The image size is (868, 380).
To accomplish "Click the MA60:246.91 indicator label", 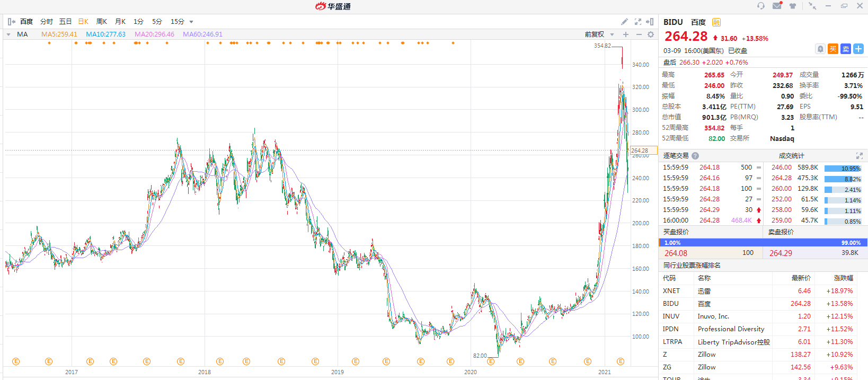I will click(x=203, y=34).
